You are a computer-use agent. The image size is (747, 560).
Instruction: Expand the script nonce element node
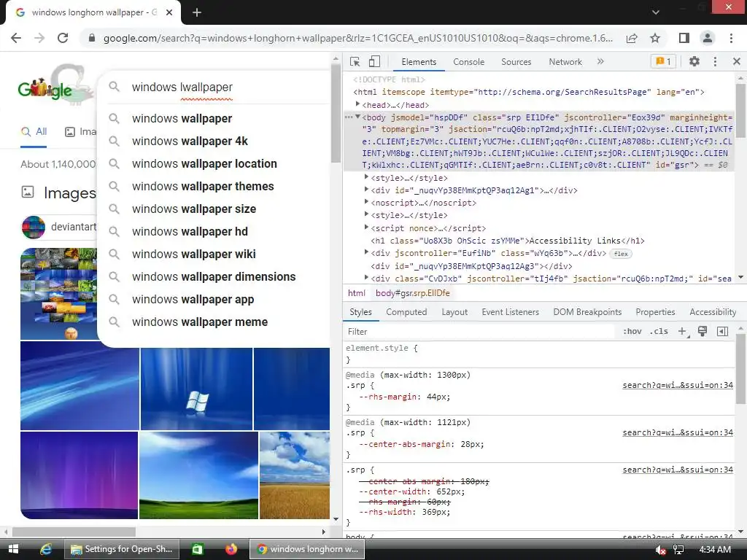click(x=366, y=227)
